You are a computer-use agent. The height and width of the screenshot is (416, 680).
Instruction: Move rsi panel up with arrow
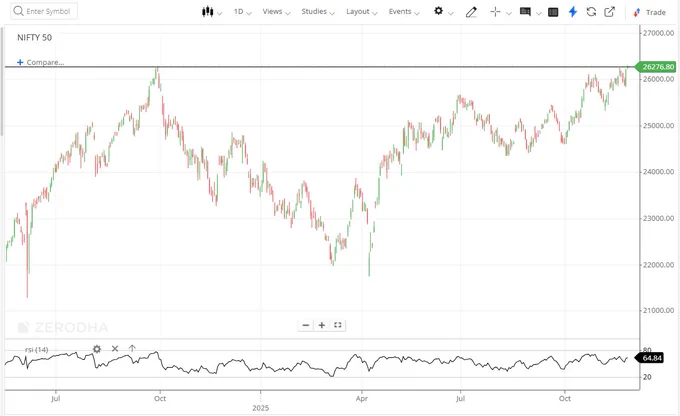pos(132,348)
